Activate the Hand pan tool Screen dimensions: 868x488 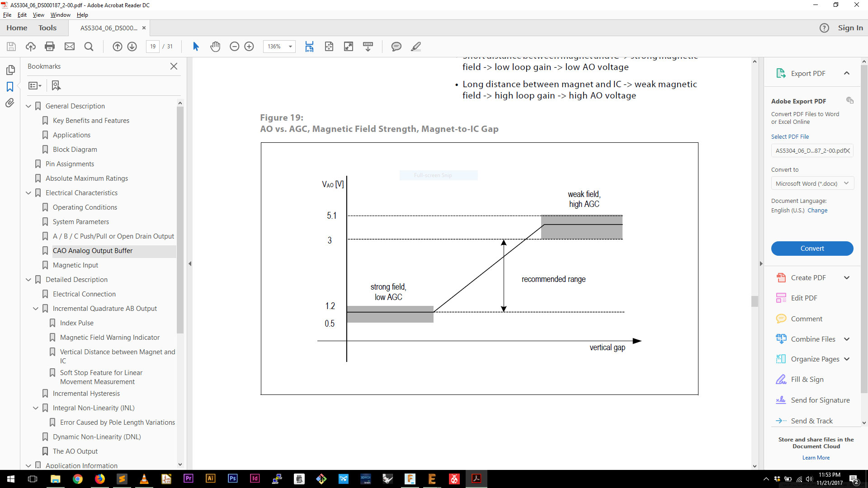215,47
